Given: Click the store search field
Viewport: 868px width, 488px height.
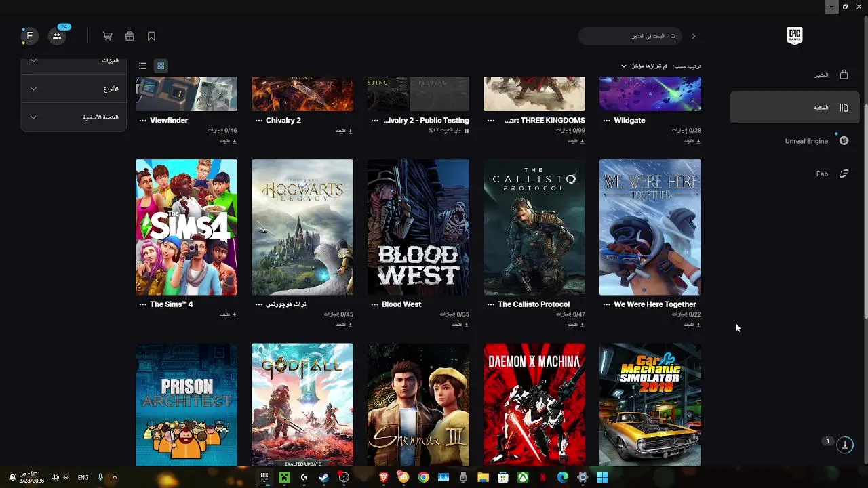Looking at the screenshot, I should (631, 36).
